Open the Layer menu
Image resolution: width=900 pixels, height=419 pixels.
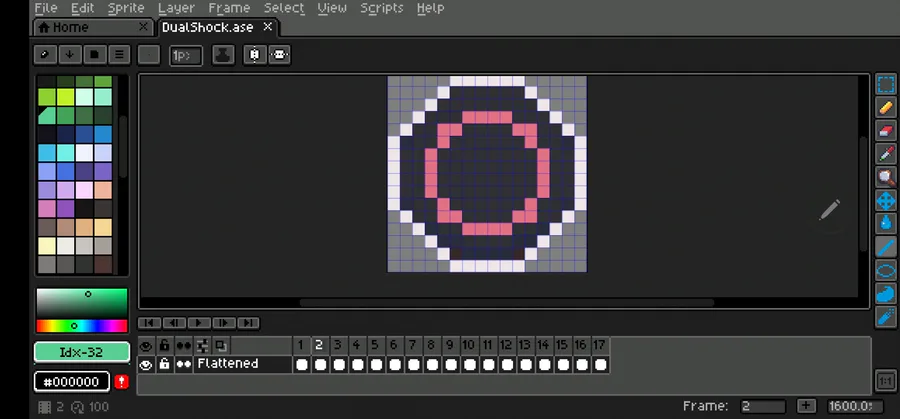176,8
